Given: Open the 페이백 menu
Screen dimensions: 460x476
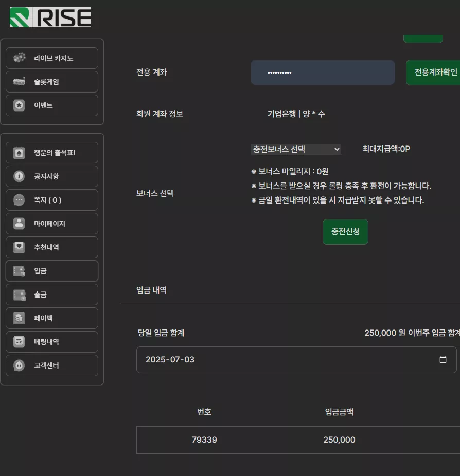Looking at the screenshot, I should [x=52, y=318].
